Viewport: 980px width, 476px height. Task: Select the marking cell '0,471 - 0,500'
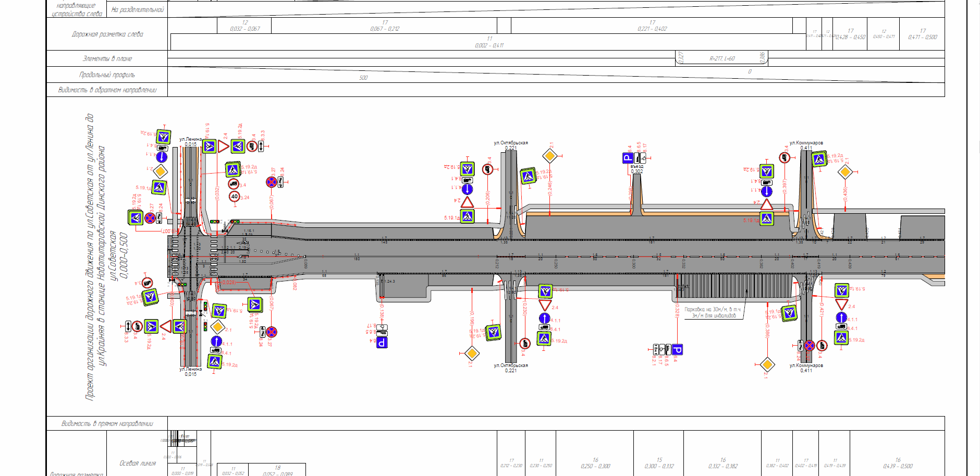click(x=923, y=37)
